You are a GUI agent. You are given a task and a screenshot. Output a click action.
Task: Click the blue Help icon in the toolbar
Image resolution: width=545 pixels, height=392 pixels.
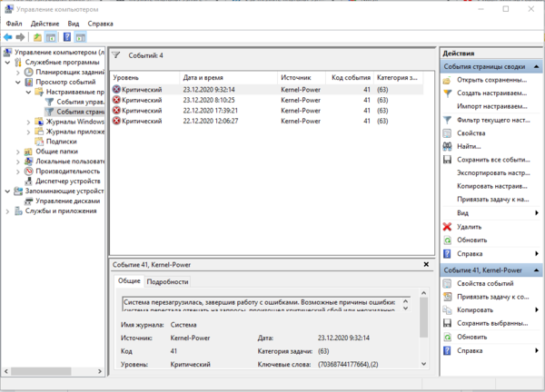pyautogui.click(x=67, y=37)
